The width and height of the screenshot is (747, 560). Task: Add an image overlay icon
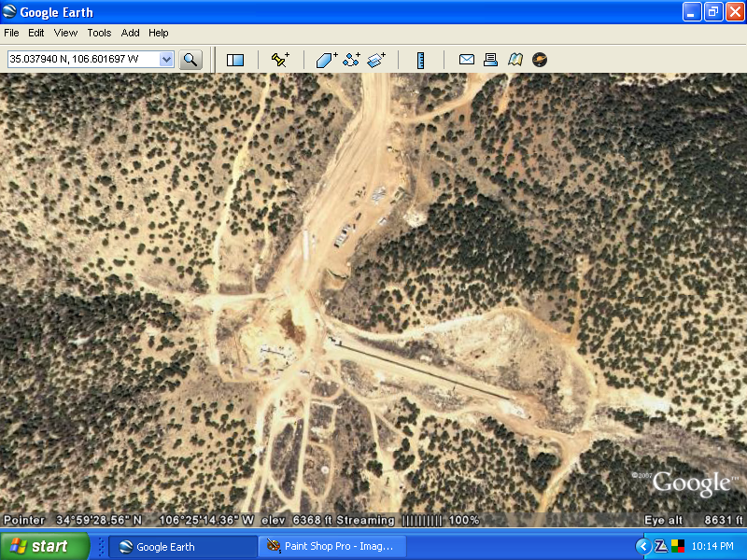(376, 60)
